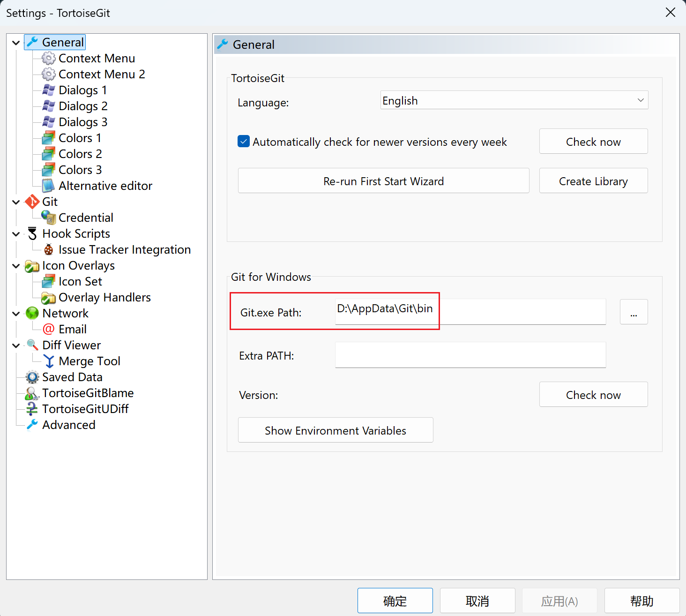This screenshot has height=616, width=686.
Task: Click the Email at-sign icon
Action: (x=49, y=329)
